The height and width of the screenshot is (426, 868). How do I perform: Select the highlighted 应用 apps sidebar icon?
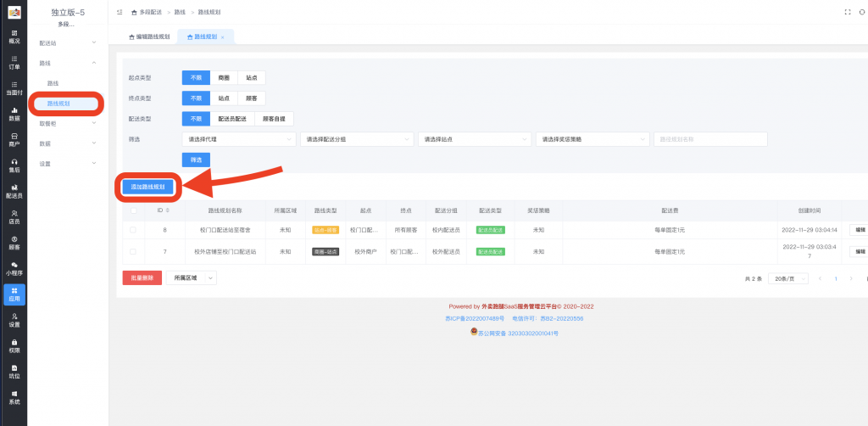click(14, 294)
